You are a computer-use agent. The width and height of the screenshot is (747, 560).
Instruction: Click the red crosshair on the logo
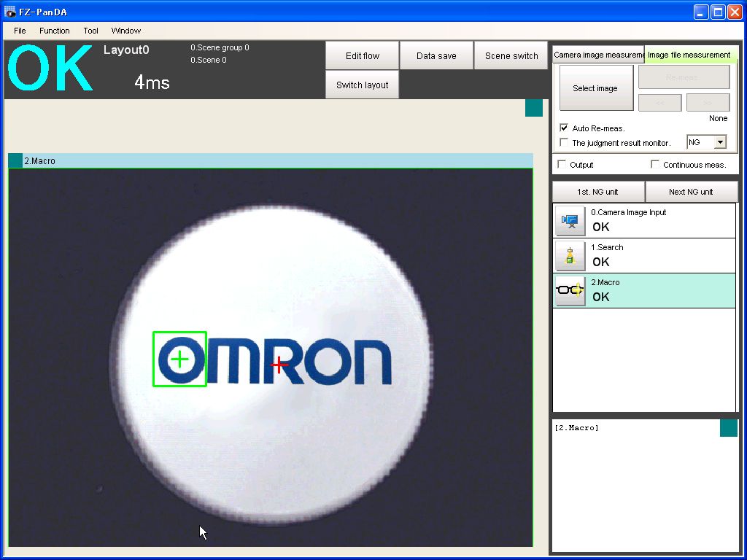pyautogui.click(x=279, y=365)
